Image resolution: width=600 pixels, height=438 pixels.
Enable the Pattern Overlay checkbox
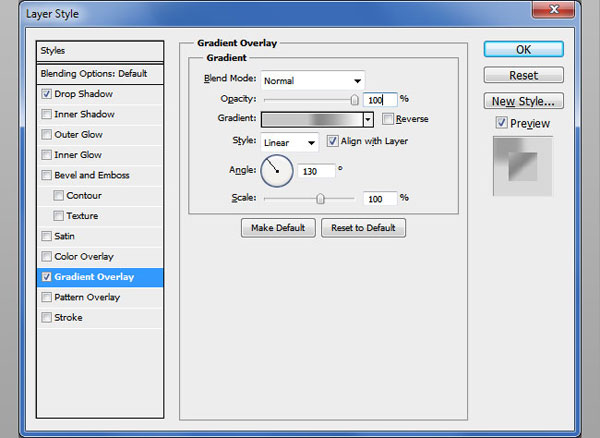(x=47, y=297)
